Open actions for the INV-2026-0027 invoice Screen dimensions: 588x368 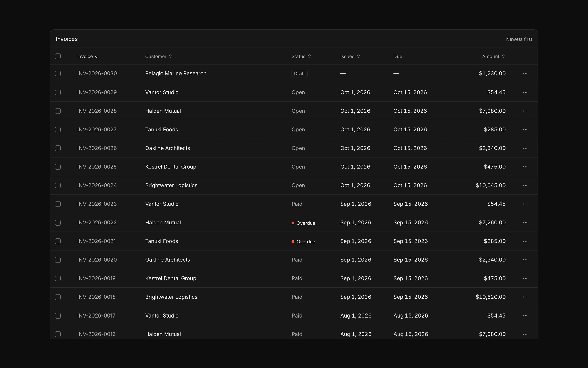tap(525, 130)
